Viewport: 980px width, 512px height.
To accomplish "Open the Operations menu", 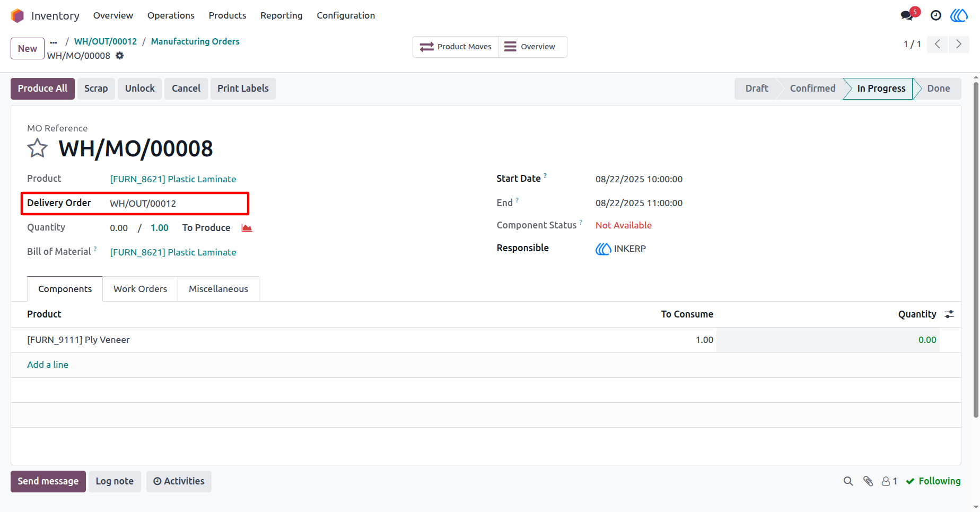I will [171, 15].
